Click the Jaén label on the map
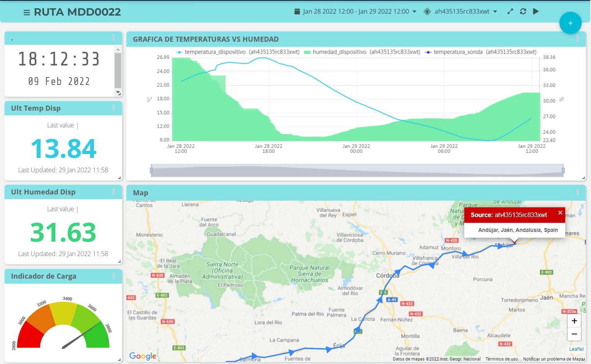Image resolution: width=591 pixels, height=364 pixels. [x=546, y=297]
